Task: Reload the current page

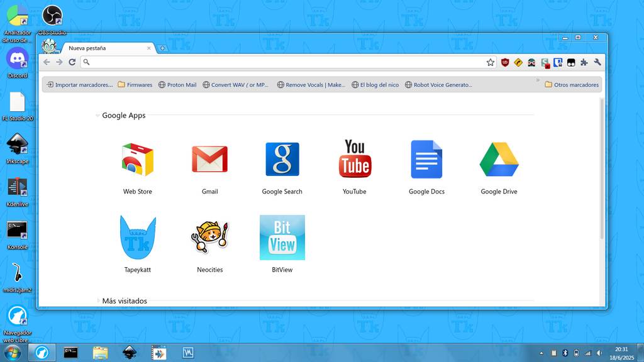Action: [x=72, y=62]
